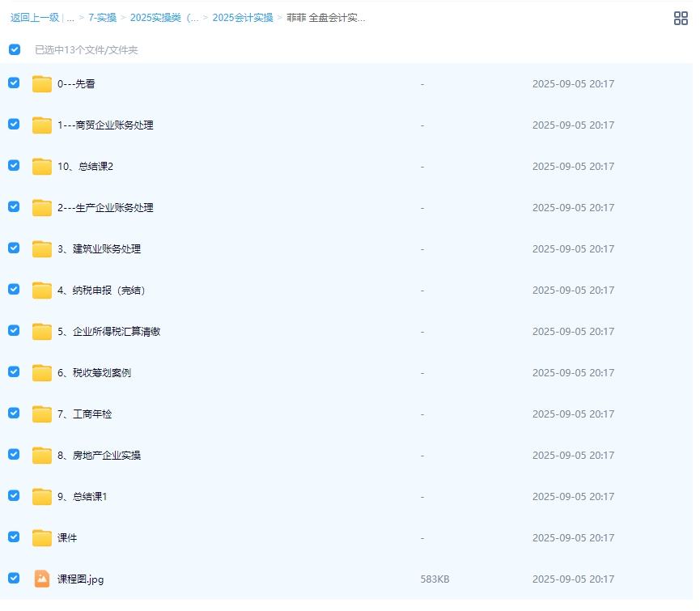The width and height of the screenshot is (700, 611).
Task: Uncheck checkbox for 0---先看
Action: [x=14, y=83]
